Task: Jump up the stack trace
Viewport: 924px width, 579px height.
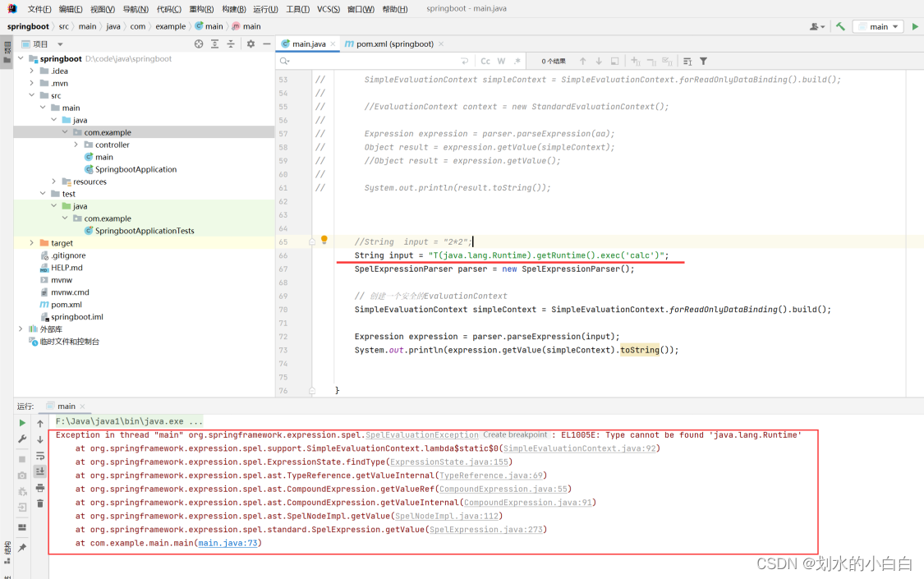Action: pos(40,423)
